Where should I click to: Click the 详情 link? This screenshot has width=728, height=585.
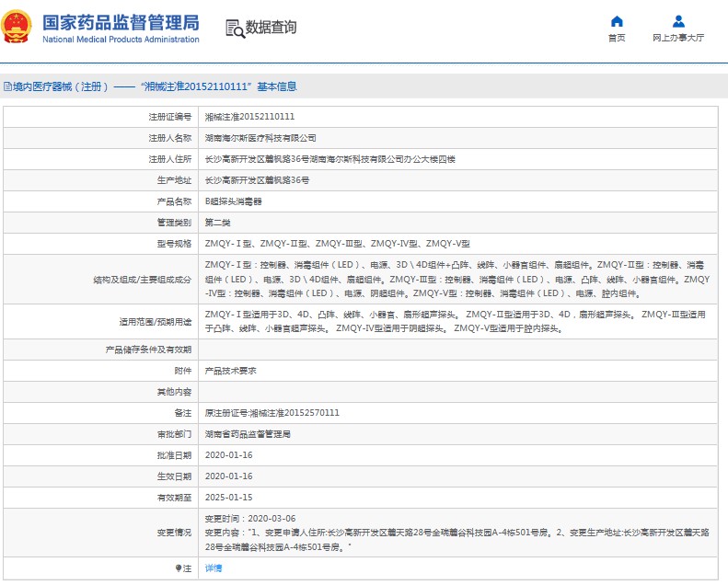(213, 568)
